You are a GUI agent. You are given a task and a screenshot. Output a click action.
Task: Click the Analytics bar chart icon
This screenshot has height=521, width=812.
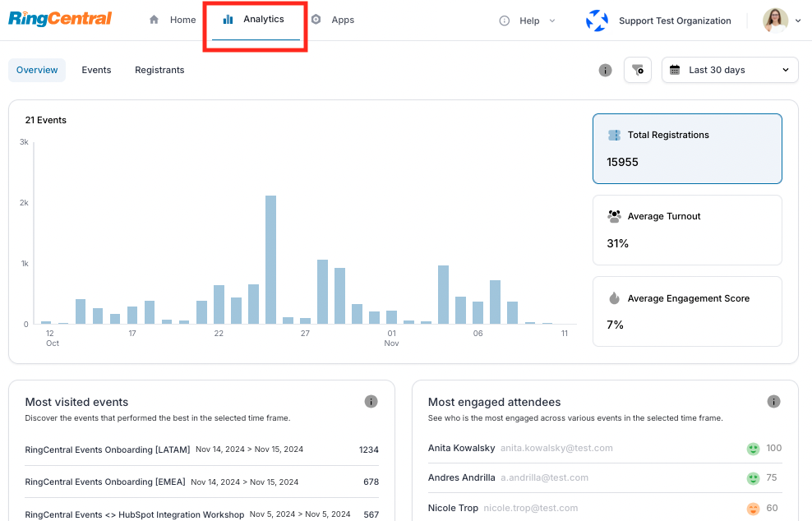[x=228, y=19]
